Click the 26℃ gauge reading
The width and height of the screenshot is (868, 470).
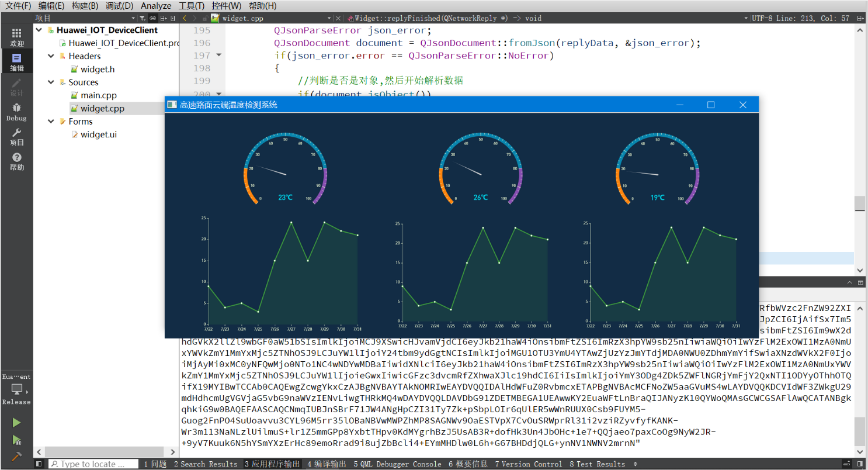tap(481, 198)
